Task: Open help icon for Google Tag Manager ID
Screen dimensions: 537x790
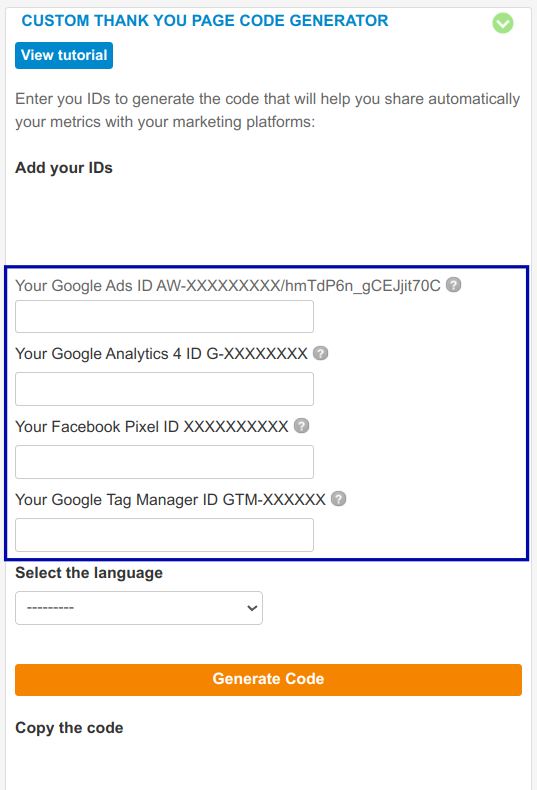Action: point(339,499)
